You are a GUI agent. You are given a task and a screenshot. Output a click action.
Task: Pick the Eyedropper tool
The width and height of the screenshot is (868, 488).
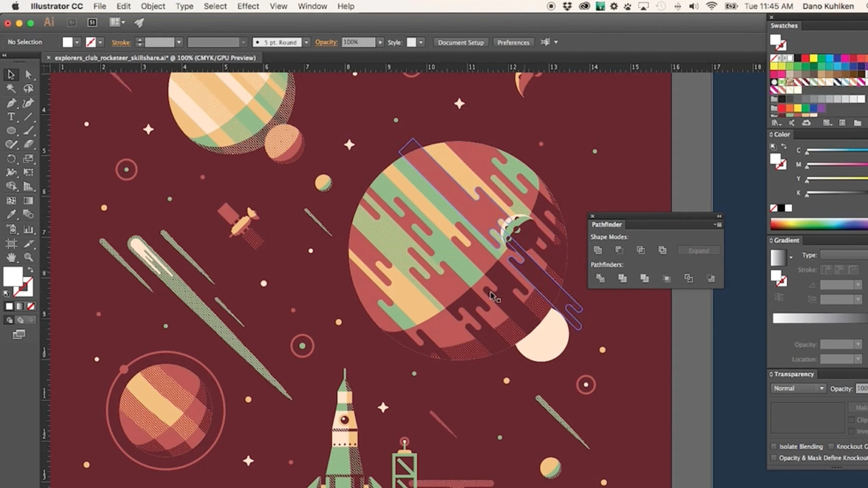pyautogui.click(x=11, y=214)
